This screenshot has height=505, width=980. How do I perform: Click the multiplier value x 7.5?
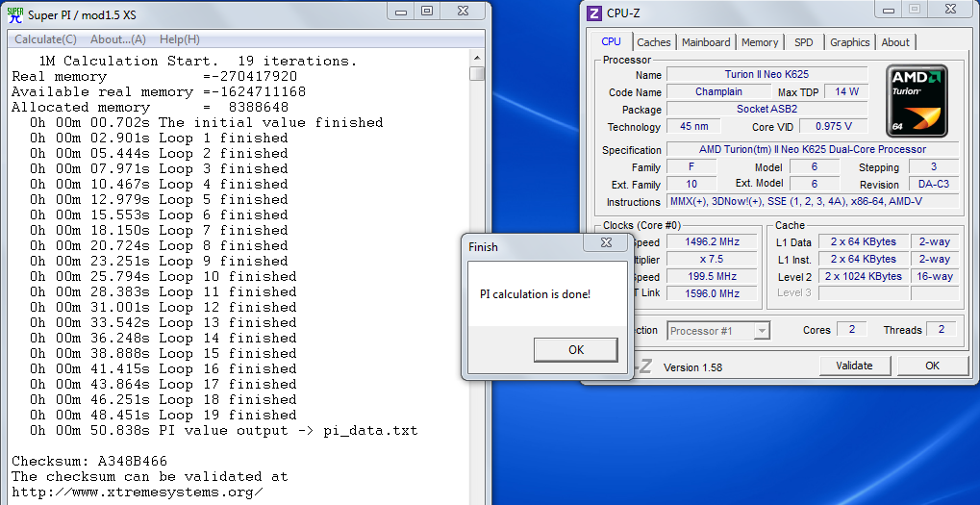point(712,260)
